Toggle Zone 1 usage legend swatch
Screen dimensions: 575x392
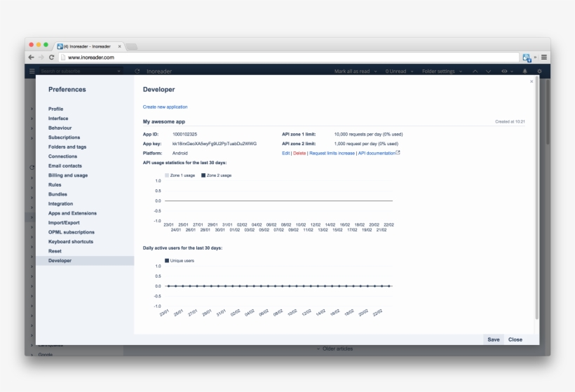(167, 175)
